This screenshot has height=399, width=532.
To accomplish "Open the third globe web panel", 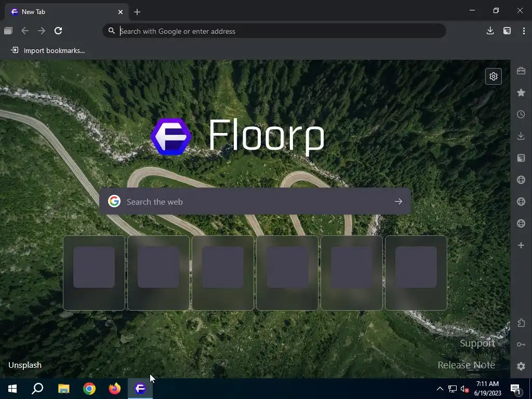I will pyautogui.click(x=521, y=223).
